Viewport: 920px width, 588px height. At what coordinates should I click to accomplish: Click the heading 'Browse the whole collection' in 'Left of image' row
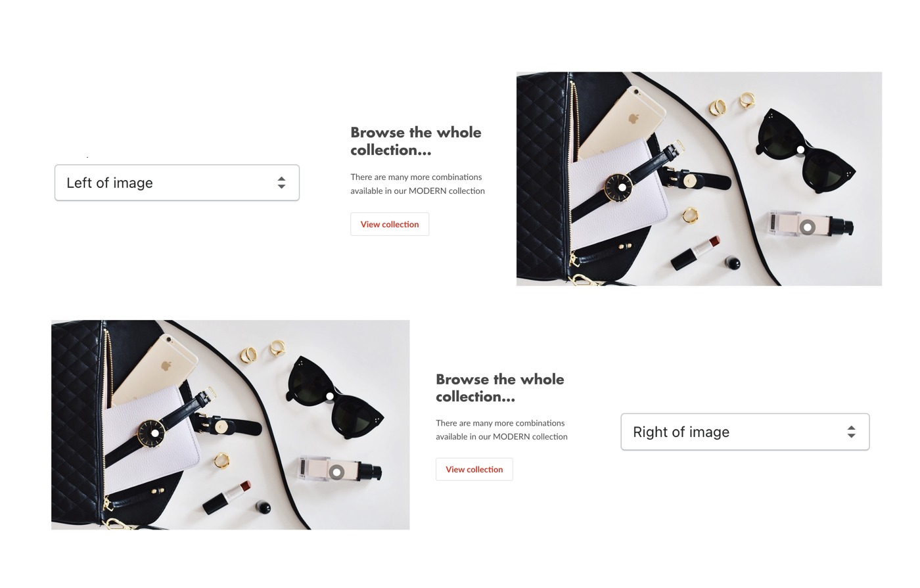pos(416,141)
